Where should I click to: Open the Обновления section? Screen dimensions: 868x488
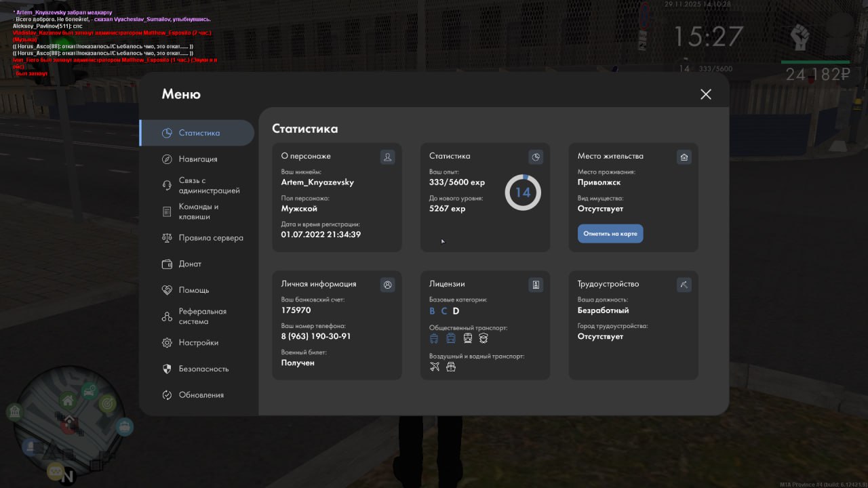197,395
